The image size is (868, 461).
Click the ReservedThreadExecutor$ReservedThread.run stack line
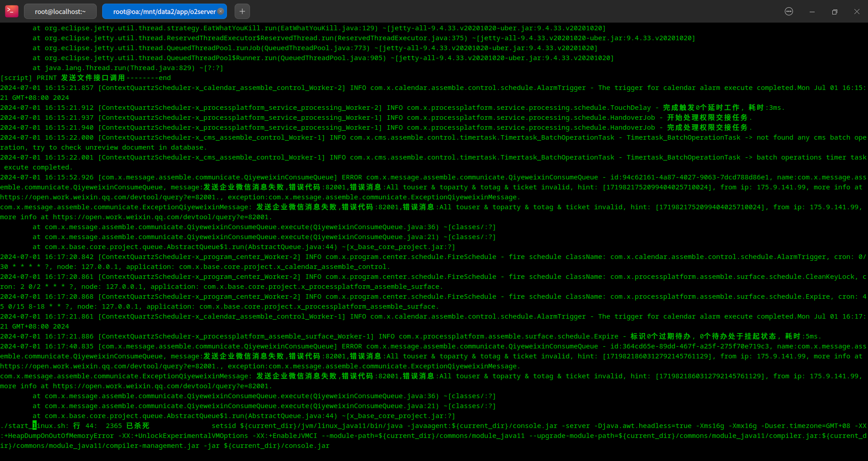pyautogui.click(x=364, y=38)
